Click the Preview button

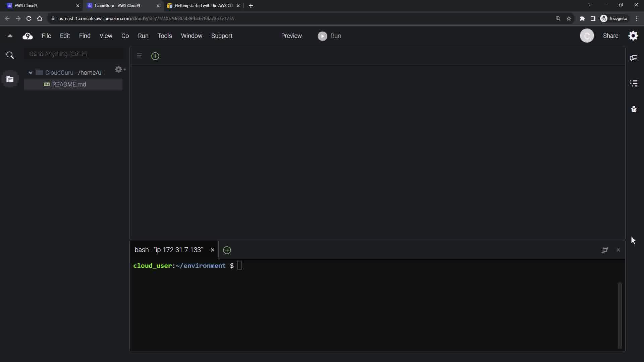point(291,36)
